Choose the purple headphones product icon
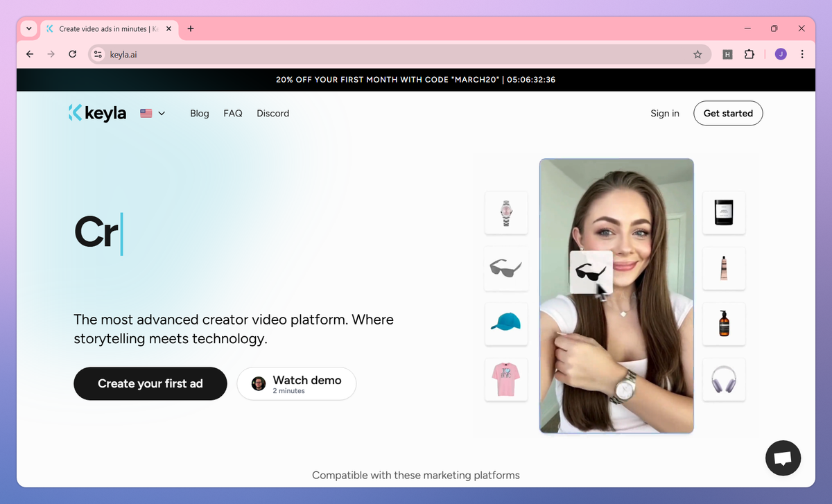Image resolution: width=832 pixels, height=504 pixels. coord(724,379)
